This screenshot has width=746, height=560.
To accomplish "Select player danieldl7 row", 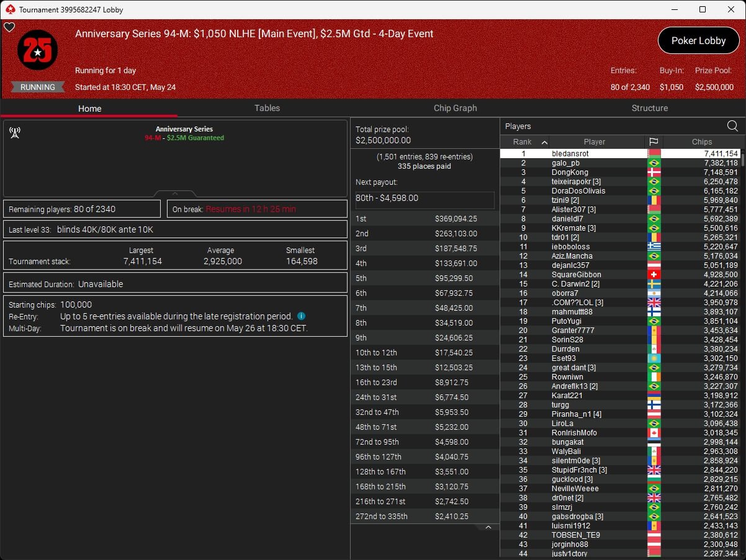I will (619, 218).
